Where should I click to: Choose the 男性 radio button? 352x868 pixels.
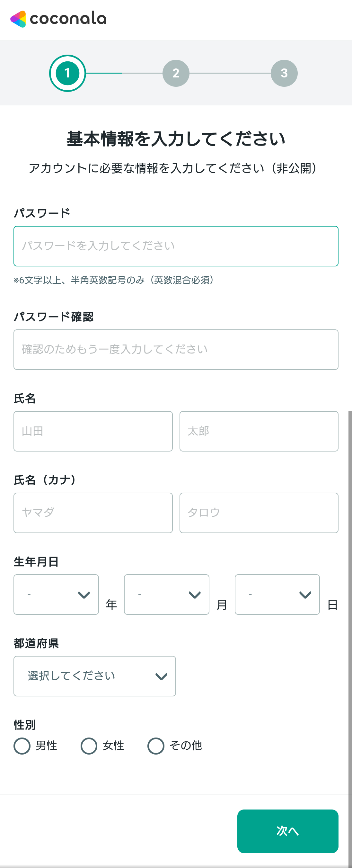(x=22, y=746)
